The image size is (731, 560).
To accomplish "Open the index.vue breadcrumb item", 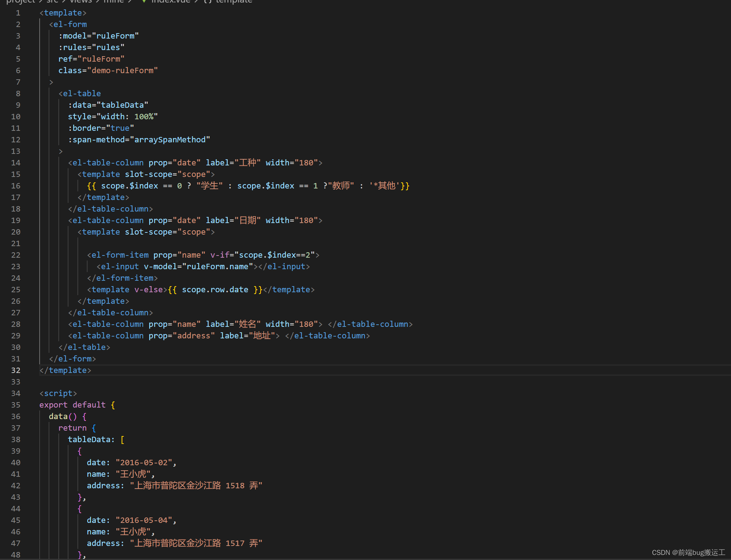I will [x=170, y=1].
